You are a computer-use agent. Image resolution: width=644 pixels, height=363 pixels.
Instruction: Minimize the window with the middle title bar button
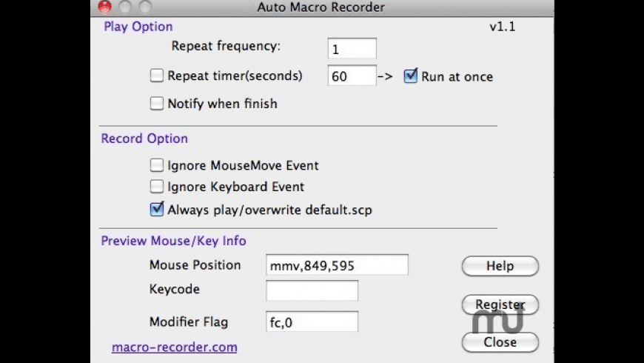point(126,7)
